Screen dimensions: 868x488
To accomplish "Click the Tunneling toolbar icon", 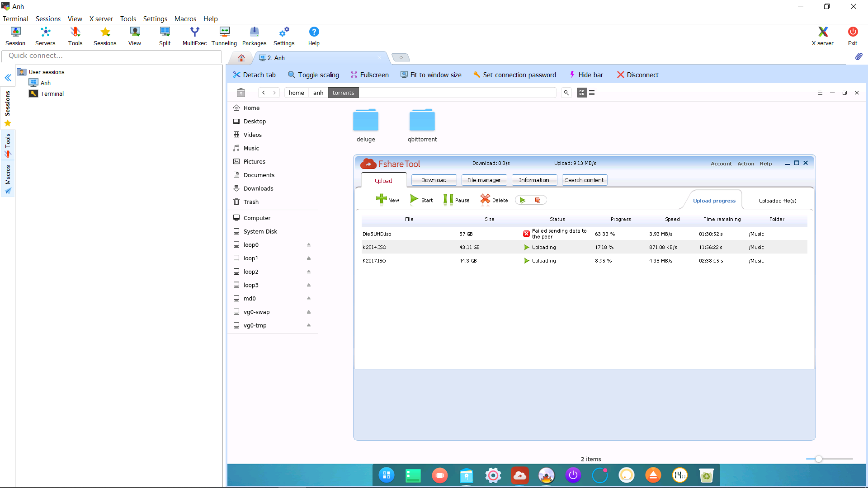I will tap(224, 36).
